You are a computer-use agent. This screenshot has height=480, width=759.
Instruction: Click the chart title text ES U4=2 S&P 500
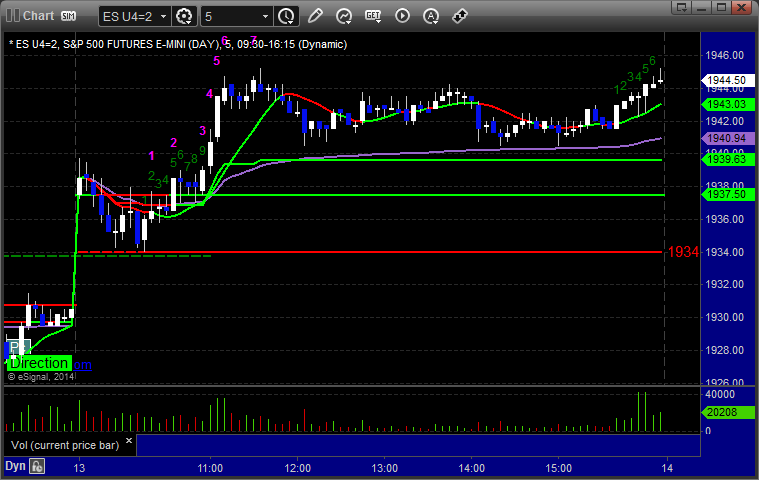click(178, 44)
